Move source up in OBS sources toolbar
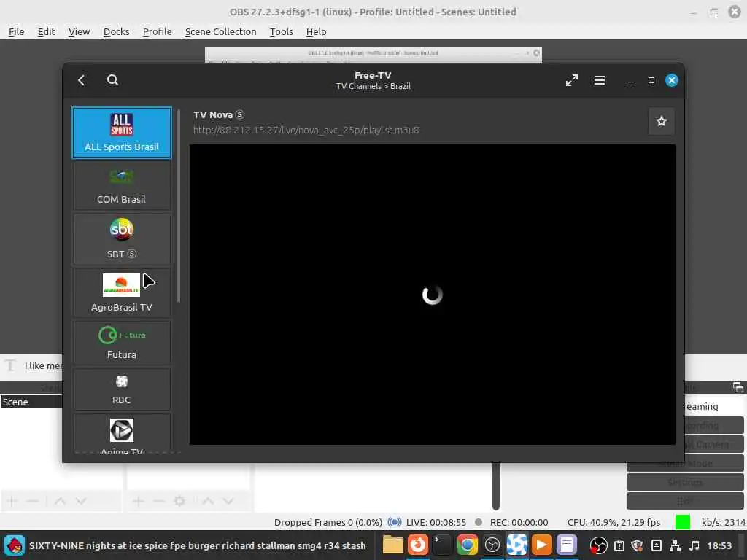The image size is (747, 560). tap(208, 501)
